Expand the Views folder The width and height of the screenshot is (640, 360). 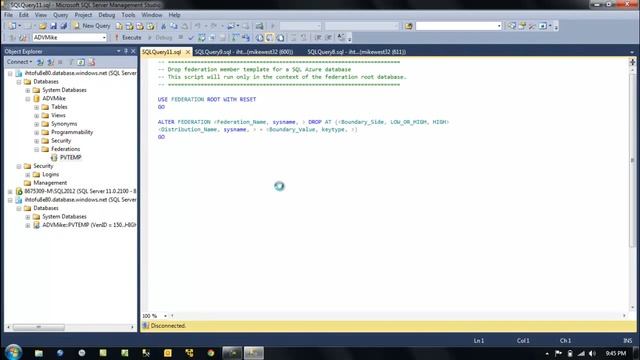point(36,116)
